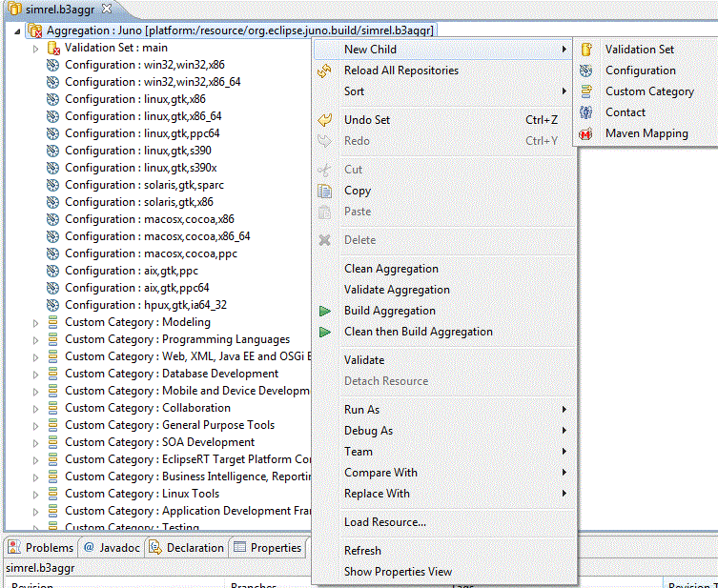Open the Properties view tab

(x=268, y=547)
